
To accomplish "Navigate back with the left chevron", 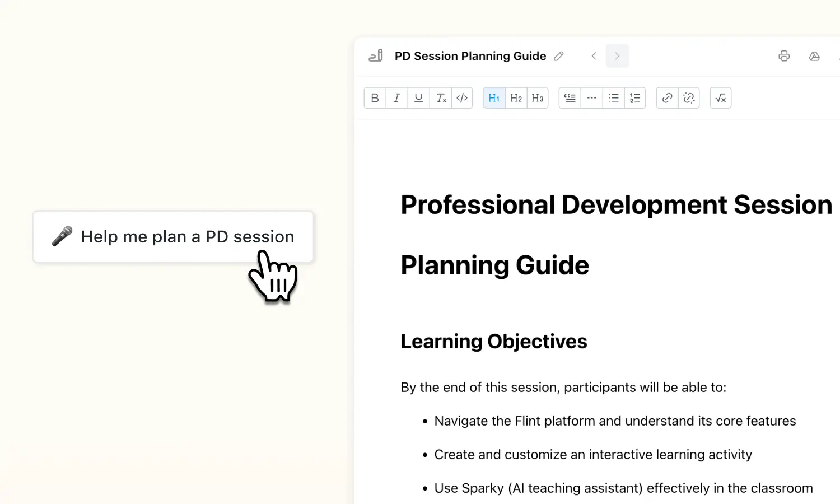I will tap(594, 56).
